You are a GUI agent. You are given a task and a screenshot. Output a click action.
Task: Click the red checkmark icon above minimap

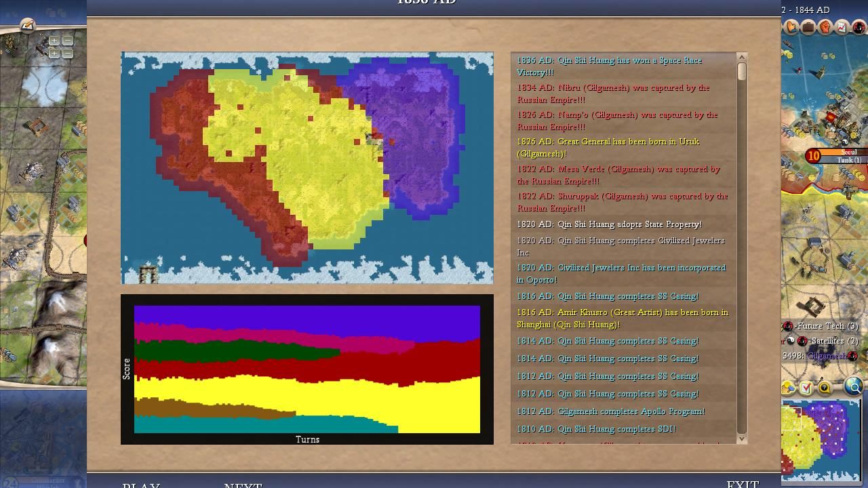pyautogui.click(x=806, y=388)
